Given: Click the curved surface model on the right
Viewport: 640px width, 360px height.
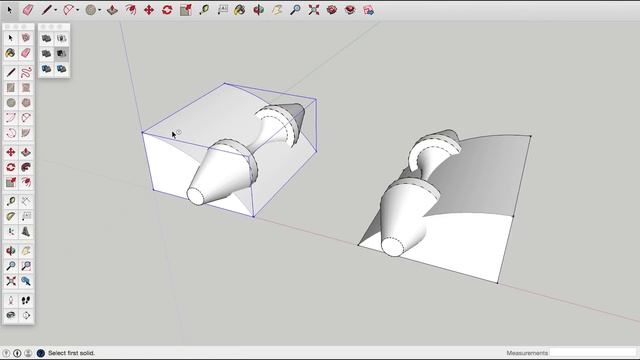Looking at the screenshot, I should pyautogui.click(x=445, y=206).
